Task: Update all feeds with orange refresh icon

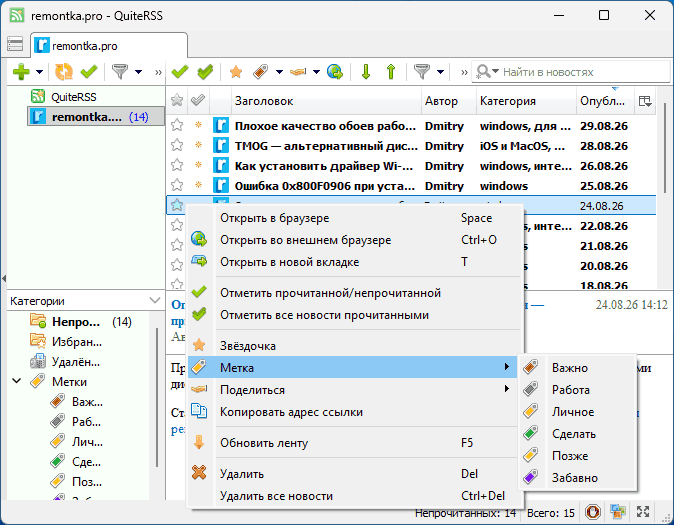Action: pyautogui.click(x=64, y=72)
